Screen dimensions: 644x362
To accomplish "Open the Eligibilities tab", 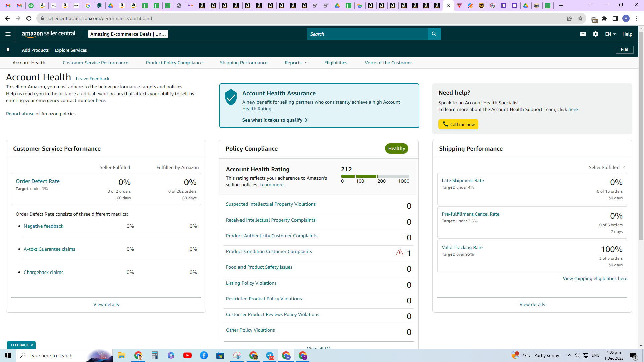I will [x=336, y=63].
